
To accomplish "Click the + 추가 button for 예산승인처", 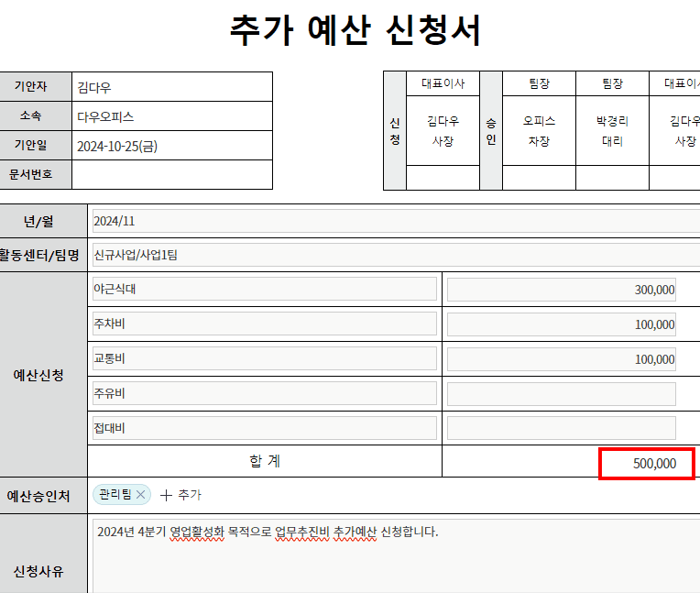I will 180,495.
